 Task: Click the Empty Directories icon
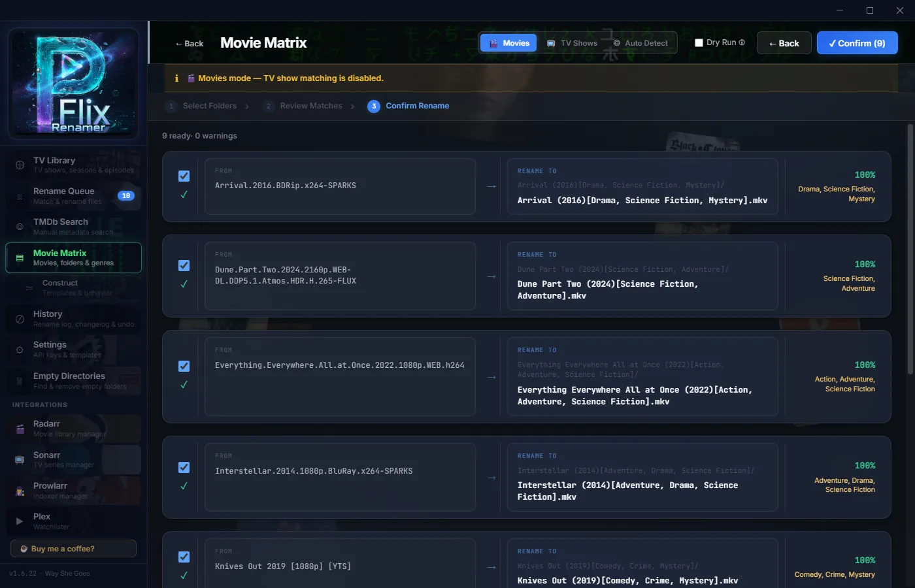pyautogui.click(x=20, y=381)
